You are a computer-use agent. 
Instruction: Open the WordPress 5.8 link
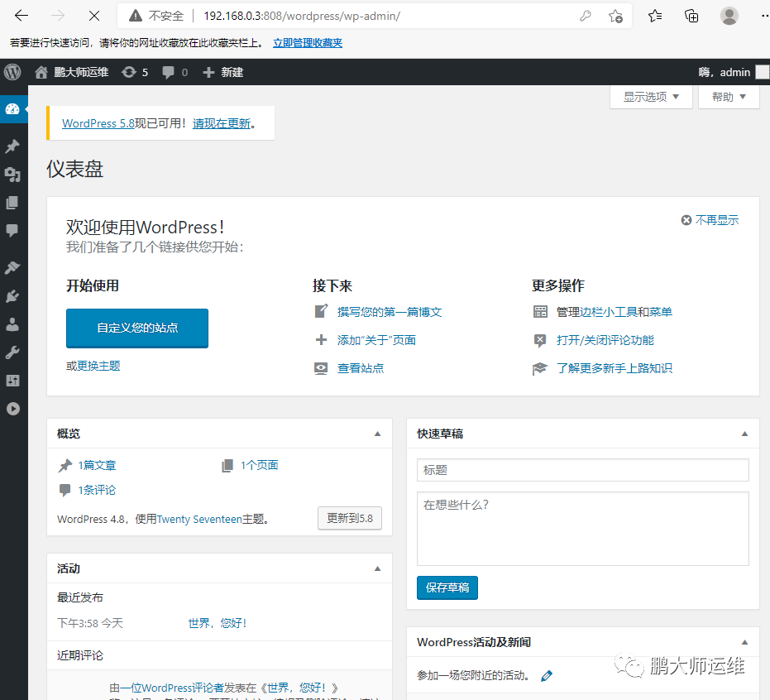[98, 123]
